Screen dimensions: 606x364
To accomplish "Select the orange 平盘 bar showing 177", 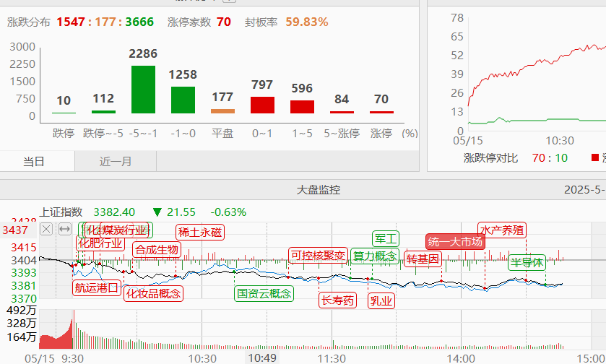I will coord(222,111).
